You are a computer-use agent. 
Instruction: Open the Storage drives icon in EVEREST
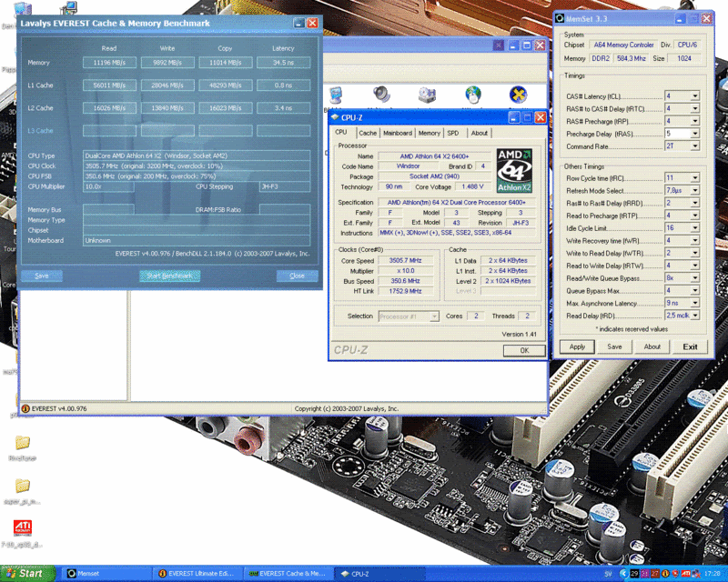click(x=427, y=95)
